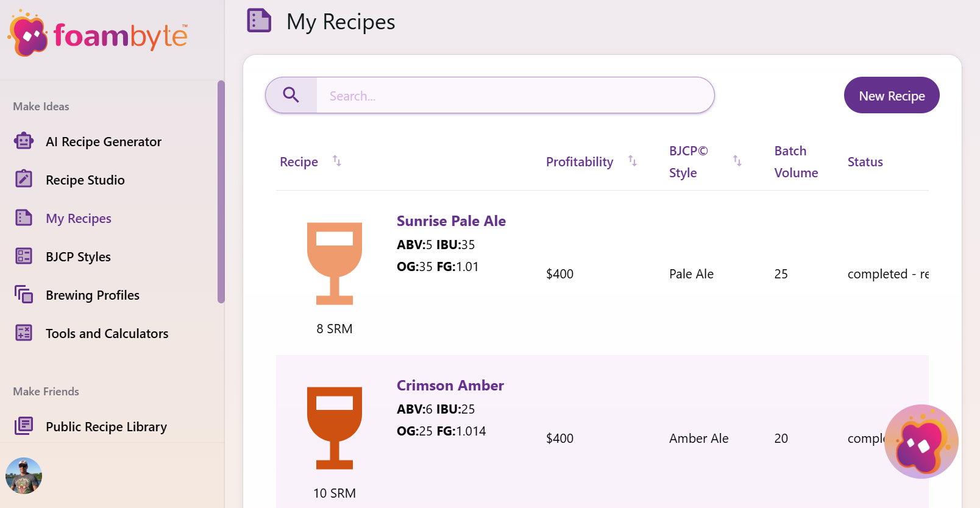Click the AI Recipe Generator robot icon
The width and height of the screenshot is (980, 508).
pyautogui.click(x=24, y=141)
